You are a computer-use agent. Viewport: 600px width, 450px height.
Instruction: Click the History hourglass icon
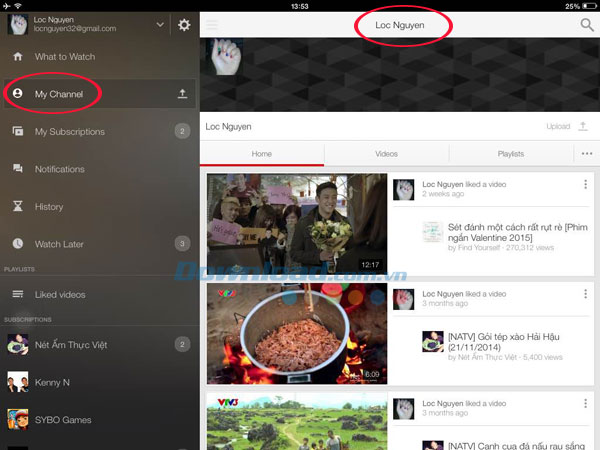point(18,206)
